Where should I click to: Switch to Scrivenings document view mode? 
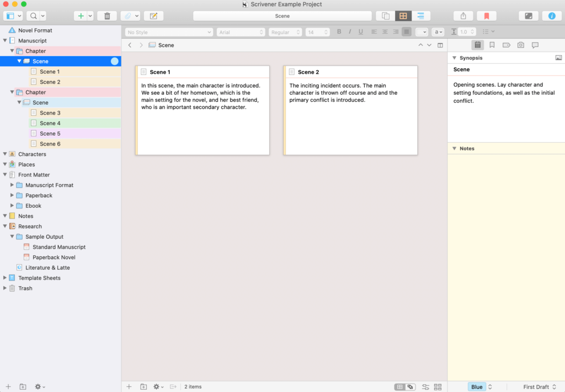click(385, 16)
